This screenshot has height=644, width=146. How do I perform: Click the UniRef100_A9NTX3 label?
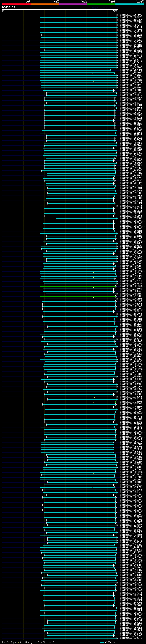pyautogui.click(x=131, y=75)
